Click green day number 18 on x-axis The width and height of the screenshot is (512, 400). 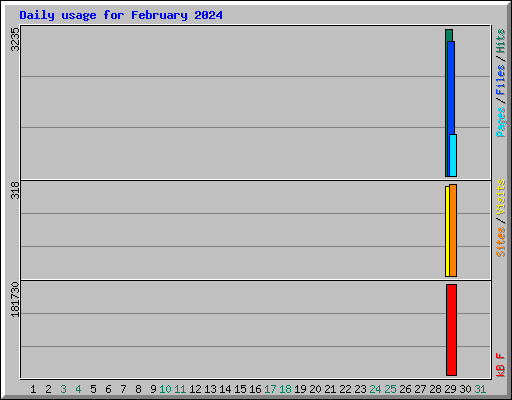pos(285,389)
